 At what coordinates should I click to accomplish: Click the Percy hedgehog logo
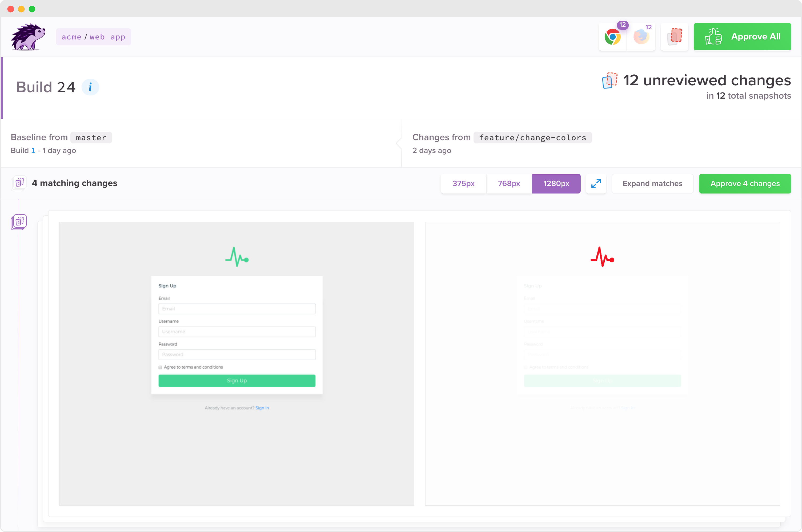tap(27, 36)
